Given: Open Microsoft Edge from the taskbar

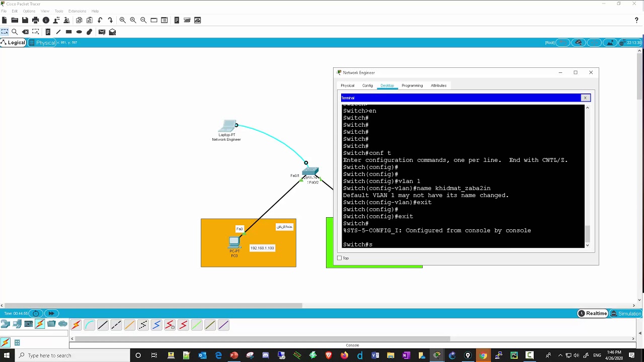Looking at the screenshot, I should [x=218, y=355].
